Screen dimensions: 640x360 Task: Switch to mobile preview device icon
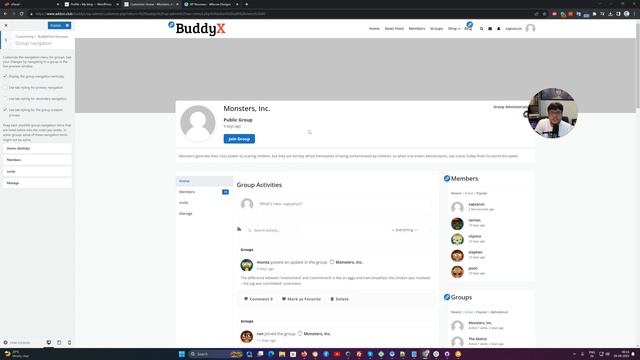[x=69, y=342]
